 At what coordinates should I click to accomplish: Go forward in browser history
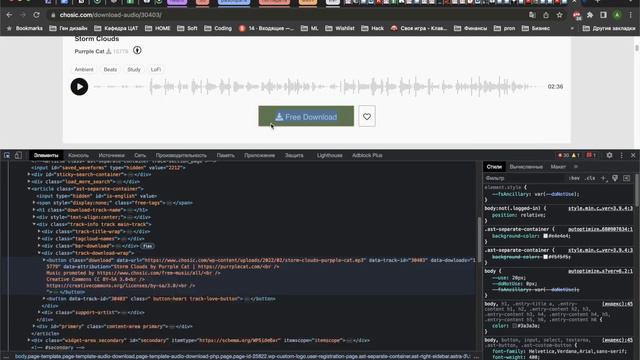pos(23,15)
